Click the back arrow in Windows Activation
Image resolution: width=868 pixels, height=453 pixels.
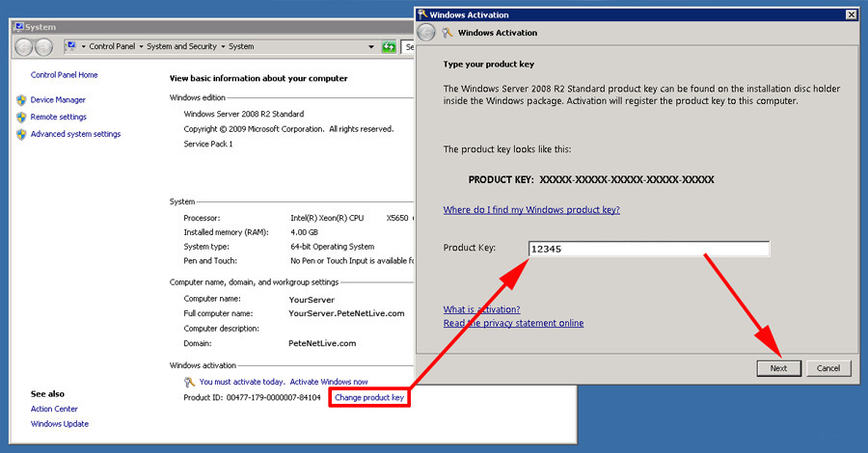tap(426, 33)
